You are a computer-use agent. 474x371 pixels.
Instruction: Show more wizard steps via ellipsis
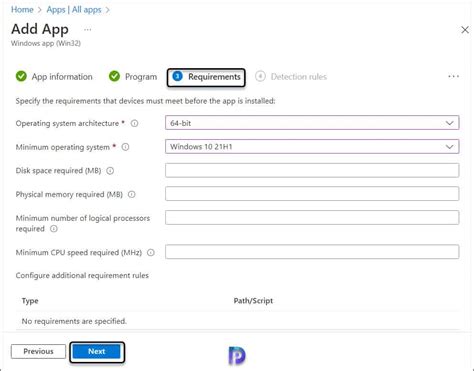(x=453, y=77)
